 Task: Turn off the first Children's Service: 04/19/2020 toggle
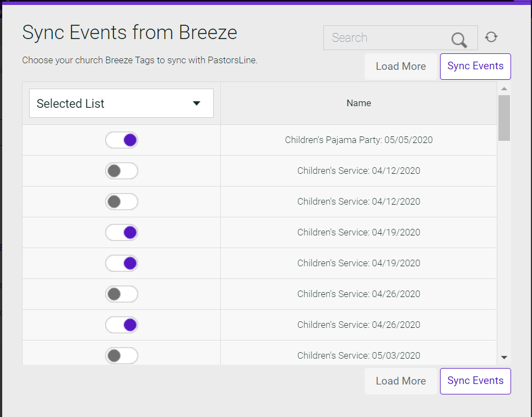point(122,233)
